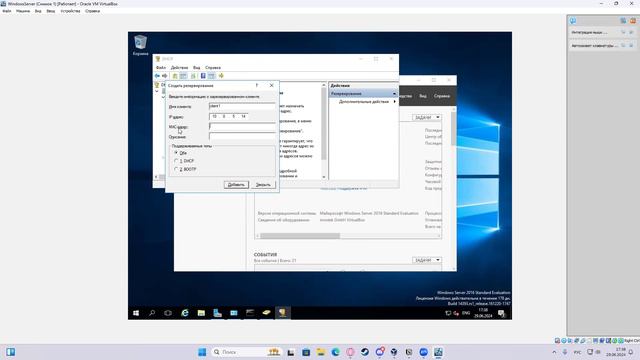Click the blue Help book icon in DHCP toolbar
Screen dimensions: 640x360
203,76
